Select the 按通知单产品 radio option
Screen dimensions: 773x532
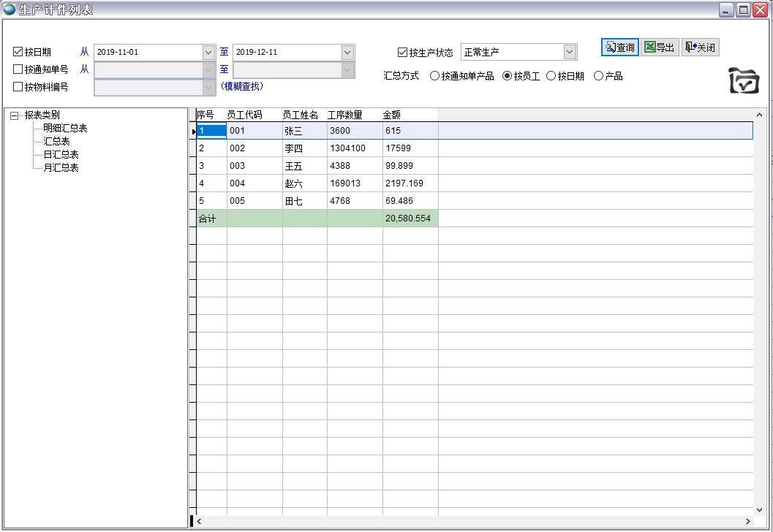[435, 76]
